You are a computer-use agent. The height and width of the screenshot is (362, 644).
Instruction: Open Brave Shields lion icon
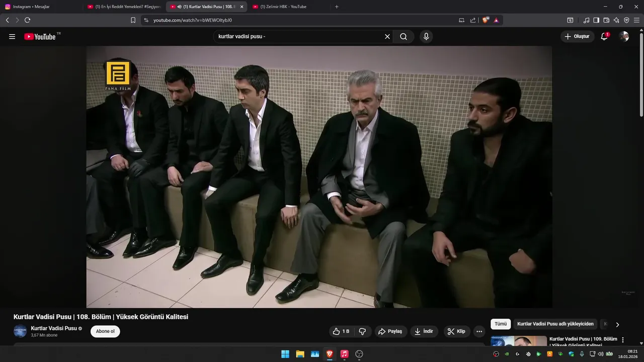(x=486, y=20)
